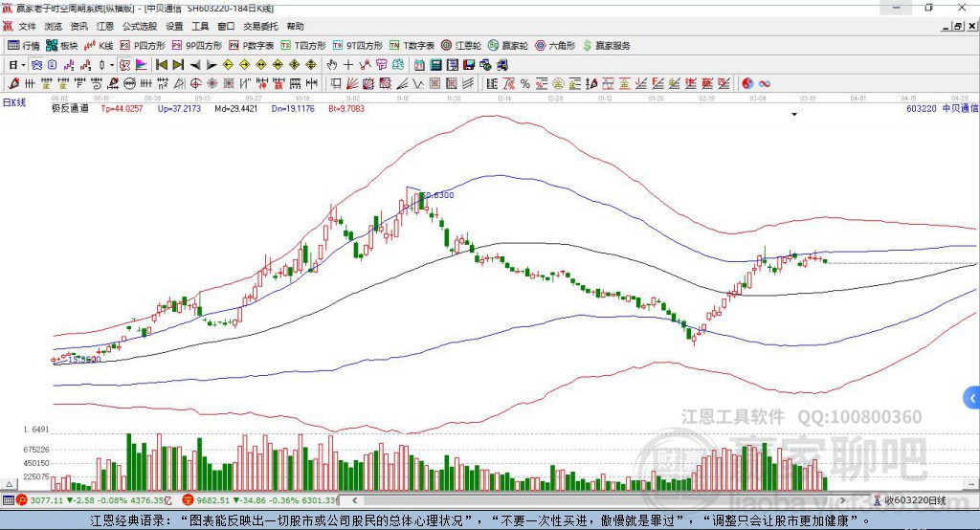The width and height of the screenshot is (980, 530).
Task: Click the 收603220日线 status indicator
Action: pyautogui.click(x=909, y=500)
